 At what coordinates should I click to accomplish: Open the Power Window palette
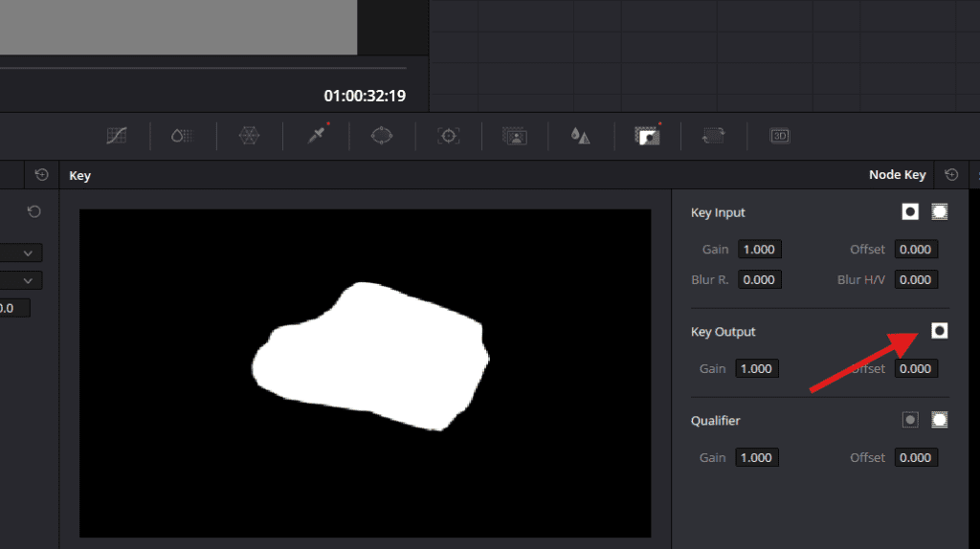pos(382,136)
